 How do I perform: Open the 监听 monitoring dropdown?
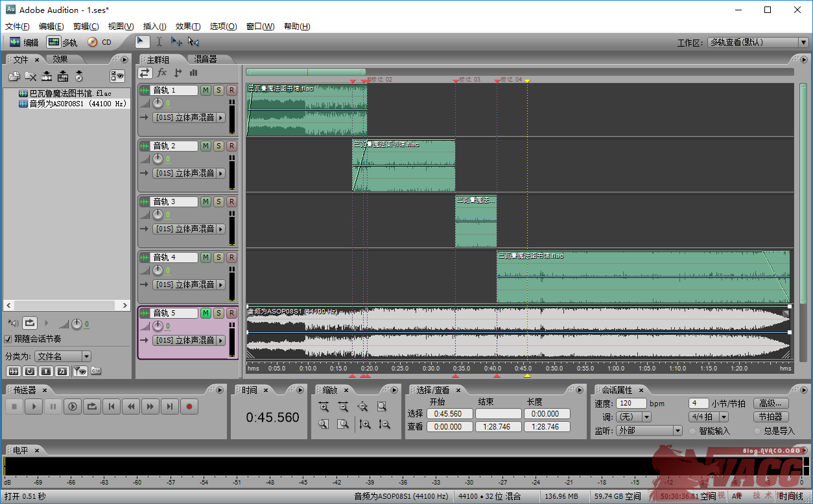click(x=649, y=431)
